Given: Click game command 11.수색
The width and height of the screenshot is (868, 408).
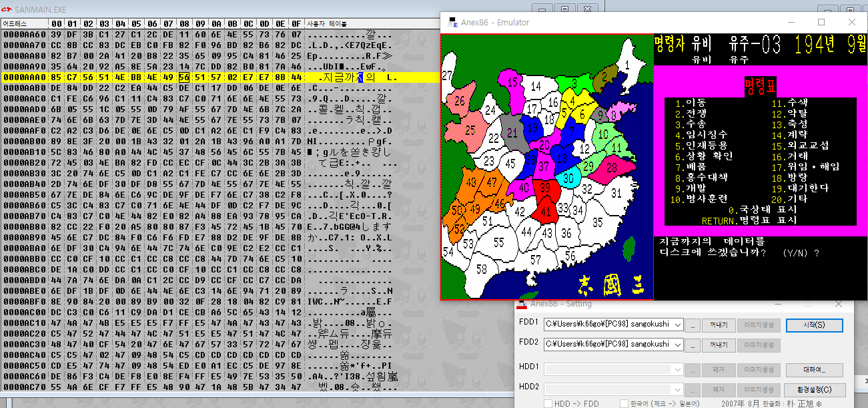Looking at the screenshot, I should click(x=789, y=103).
